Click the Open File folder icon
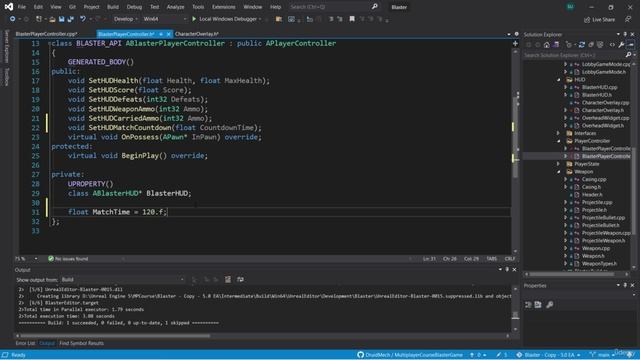 52,19
